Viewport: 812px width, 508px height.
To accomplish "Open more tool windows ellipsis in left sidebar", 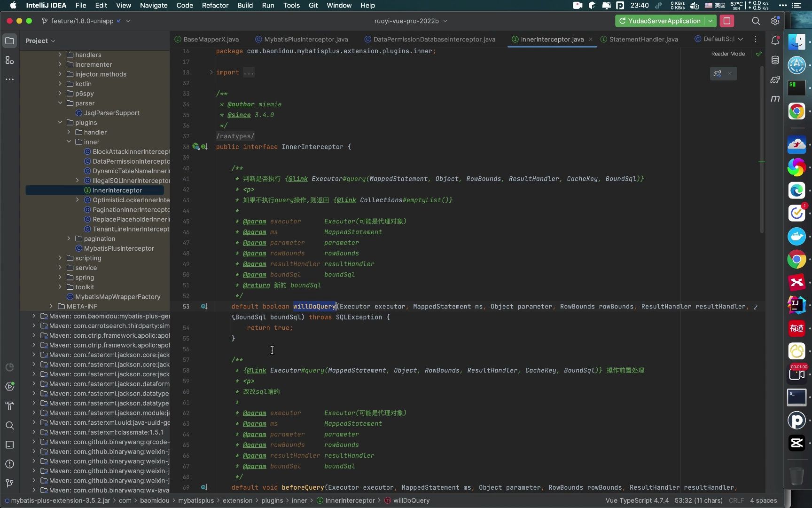I will [9, 79].
